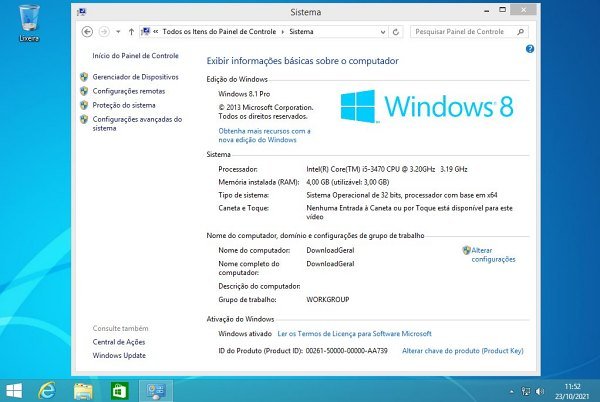Click shield icon beside Gerenciador de Dispositivos
Viewport: 600px width, 402px height.
(84, 77)
